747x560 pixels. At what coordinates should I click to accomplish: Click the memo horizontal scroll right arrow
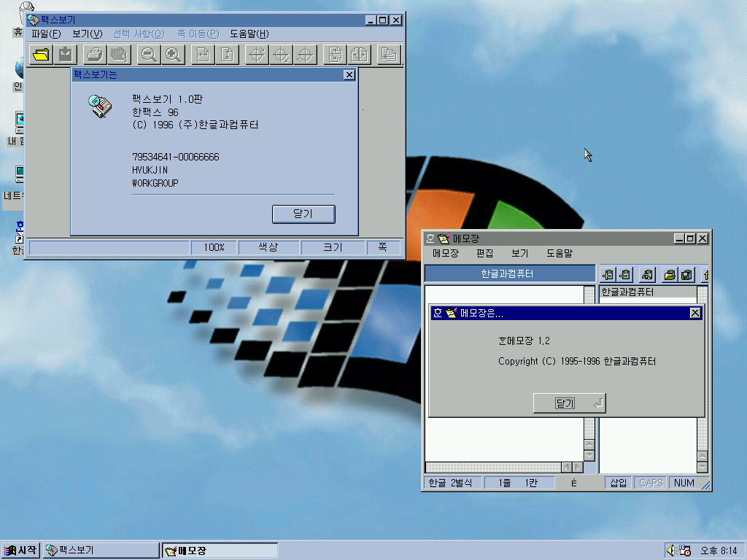click(x=578, y=467)
